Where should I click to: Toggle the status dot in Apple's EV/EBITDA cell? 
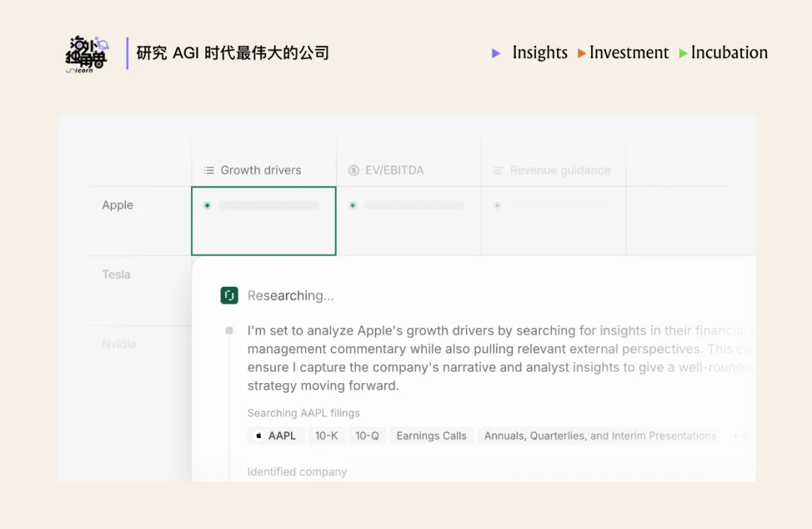tap(353, 204)
